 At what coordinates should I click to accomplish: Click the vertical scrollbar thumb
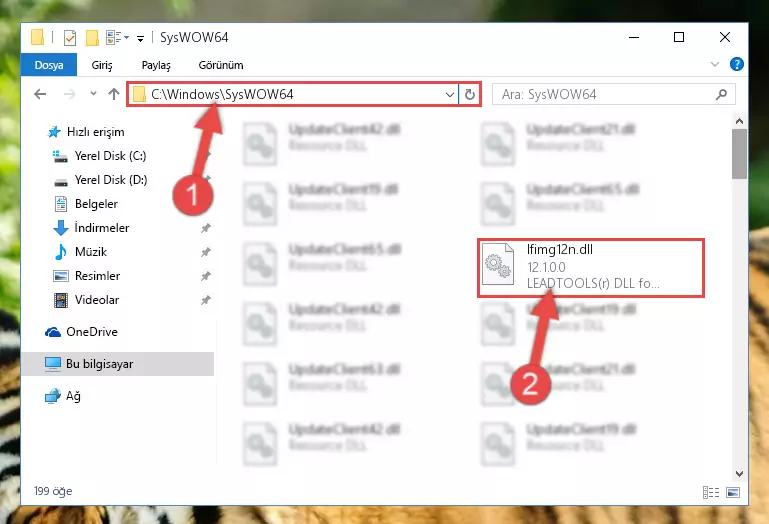[739, 154]
